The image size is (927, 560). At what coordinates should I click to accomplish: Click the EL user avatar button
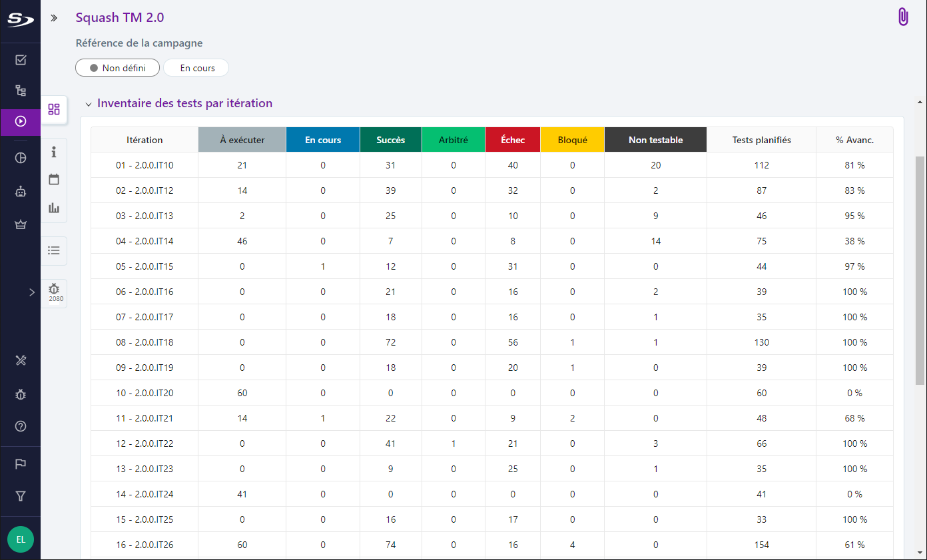point(21,539)
